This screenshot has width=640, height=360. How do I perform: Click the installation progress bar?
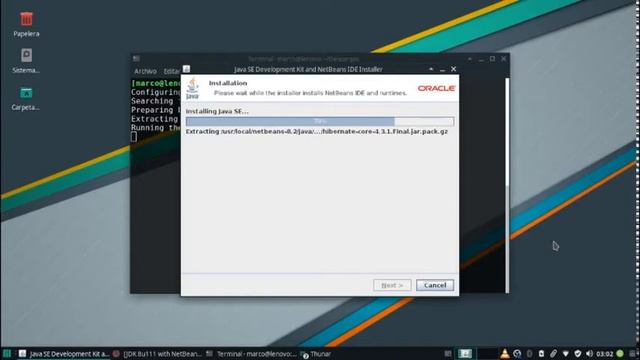pyautogui.click(x=320, y=121)
